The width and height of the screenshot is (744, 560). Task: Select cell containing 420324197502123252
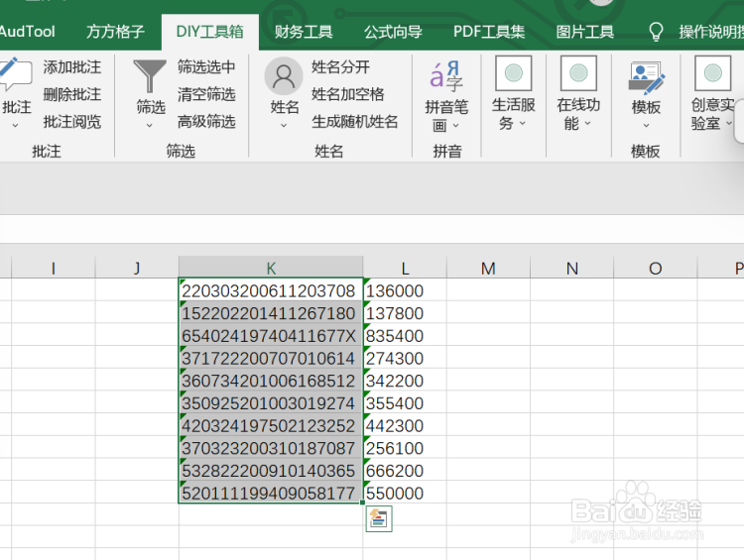click(x=271, y=425)
